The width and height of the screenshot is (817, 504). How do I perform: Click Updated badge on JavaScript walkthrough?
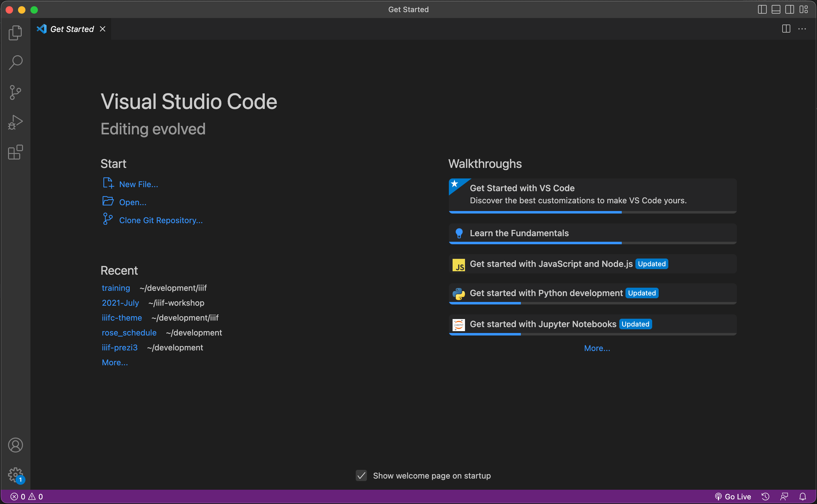click(652, 264)
